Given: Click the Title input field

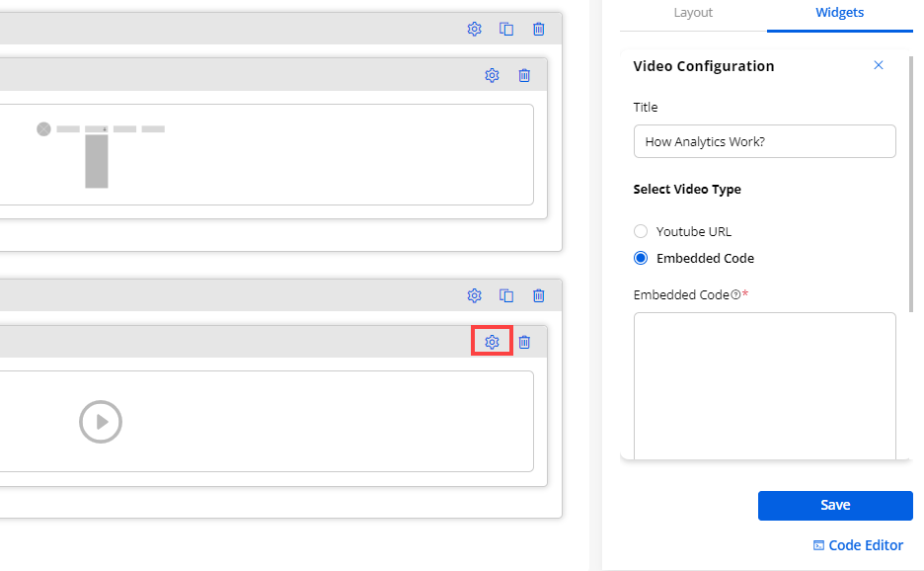Looking at the screenshot, I should point(764,141).
